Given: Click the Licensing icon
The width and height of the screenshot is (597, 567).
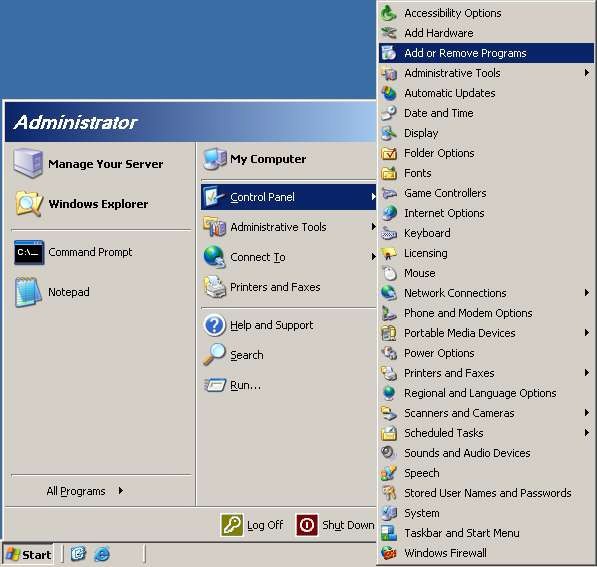Looking at the screenshot, I should point(389,253).
